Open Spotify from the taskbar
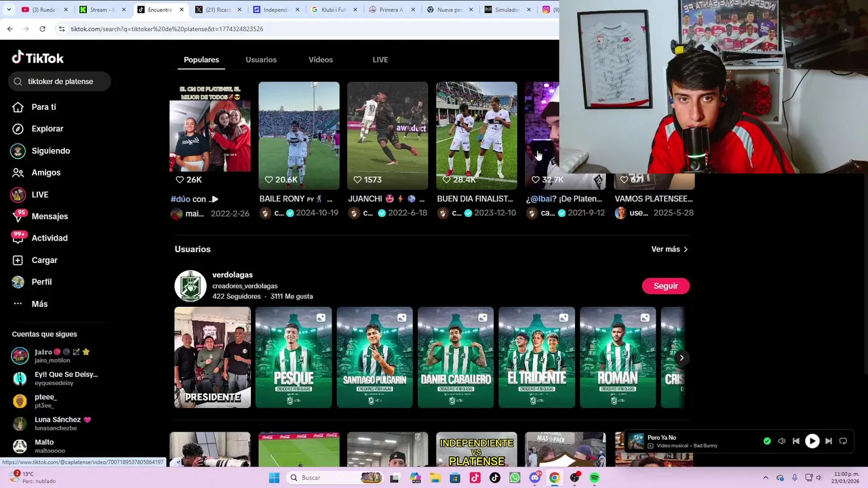This screenshot has height=488, width=868. [594, 478]
